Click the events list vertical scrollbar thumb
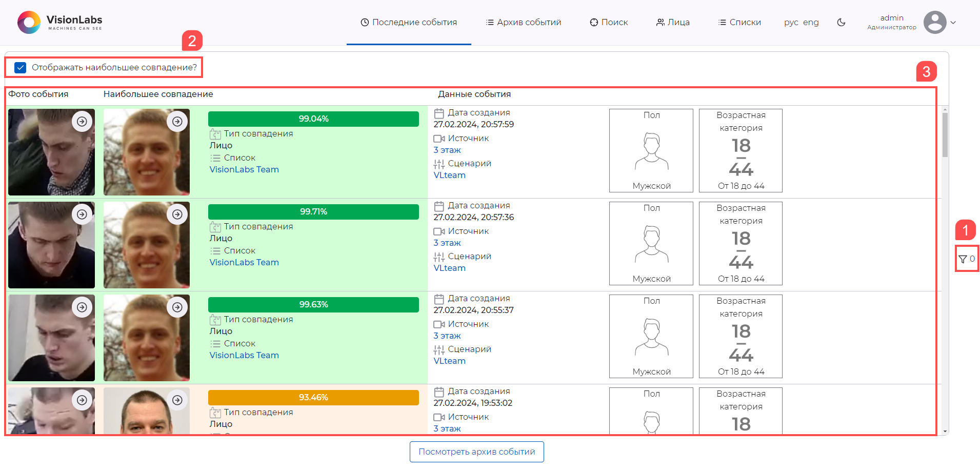The width and height of the screenshot is (980, 469). [945, 135]
